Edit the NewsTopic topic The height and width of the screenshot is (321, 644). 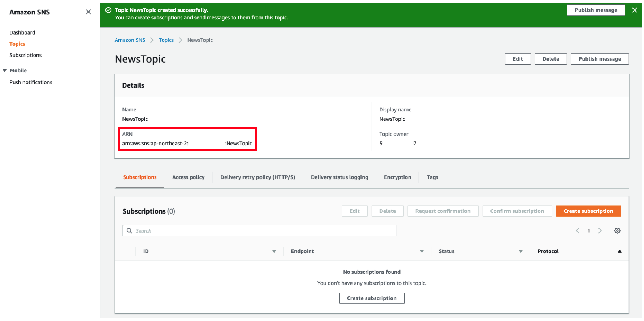(518, 59)
